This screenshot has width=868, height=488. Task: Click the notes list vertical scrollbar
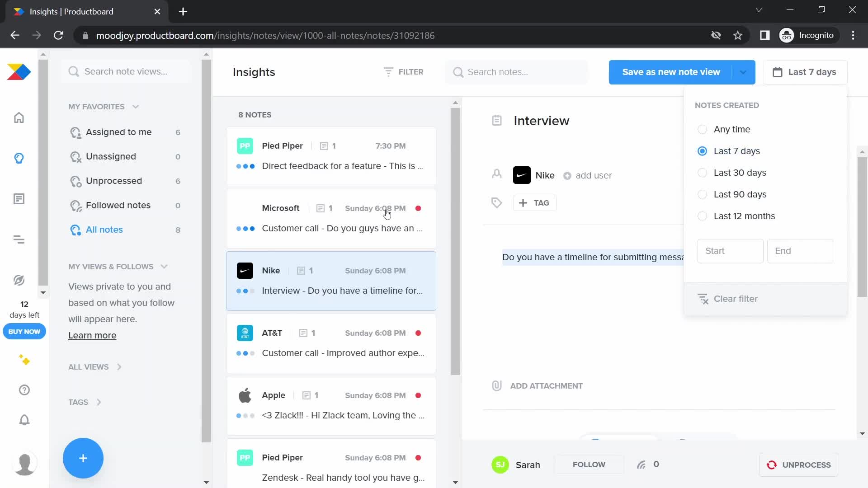pos(455,242)
